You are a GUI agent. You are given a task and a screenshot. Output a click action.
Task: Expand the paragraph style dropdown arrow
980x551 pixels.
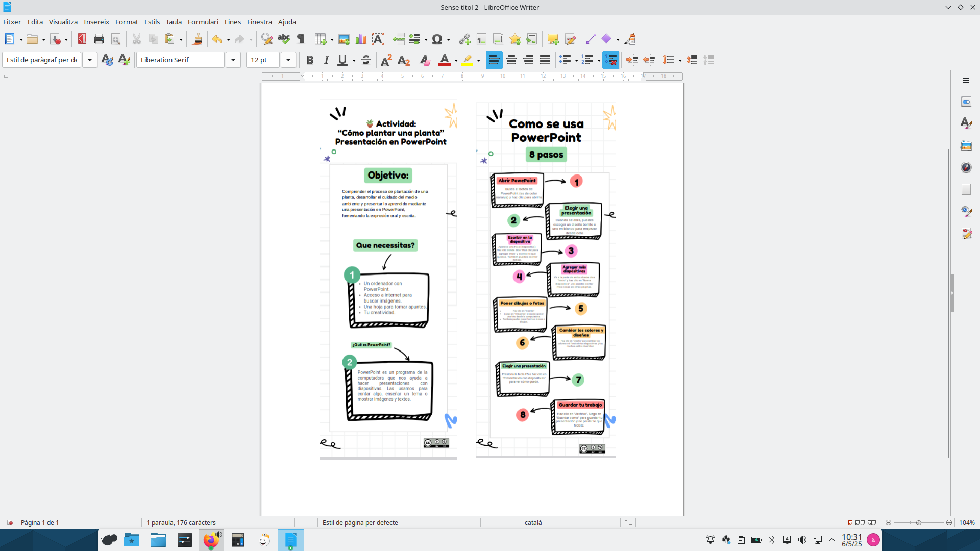tap(90, 60)
